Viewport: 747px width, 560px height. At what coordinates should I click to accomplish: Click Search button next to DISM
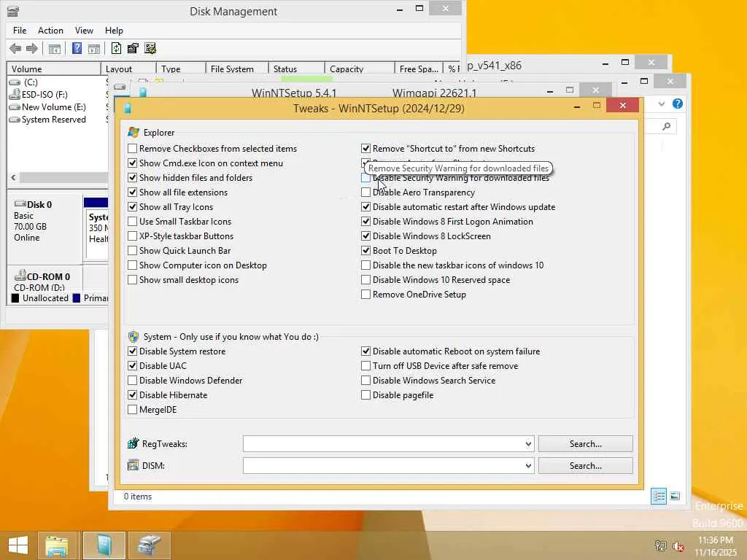(586, 466)
